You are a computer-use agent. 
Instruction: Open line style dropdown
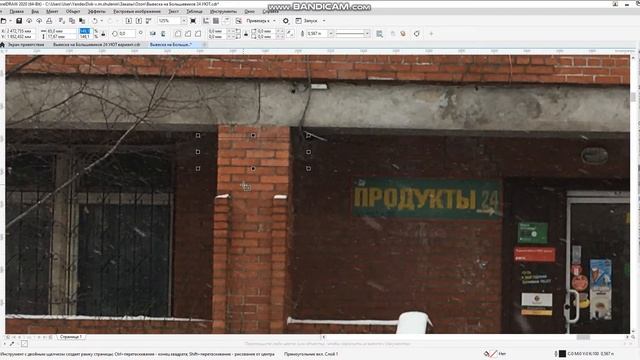click(x=367, y=33)
